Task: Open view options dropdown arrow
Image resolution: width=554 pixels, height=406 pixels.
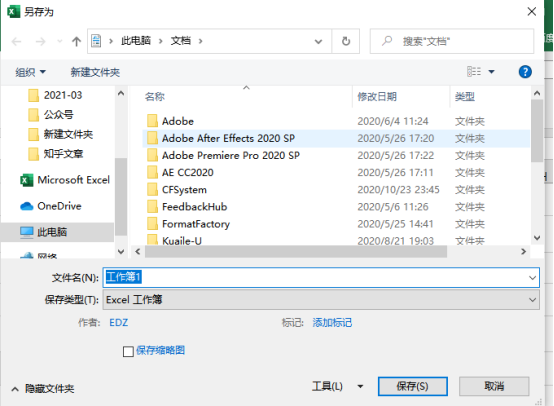Action: [x=491, y=72]
